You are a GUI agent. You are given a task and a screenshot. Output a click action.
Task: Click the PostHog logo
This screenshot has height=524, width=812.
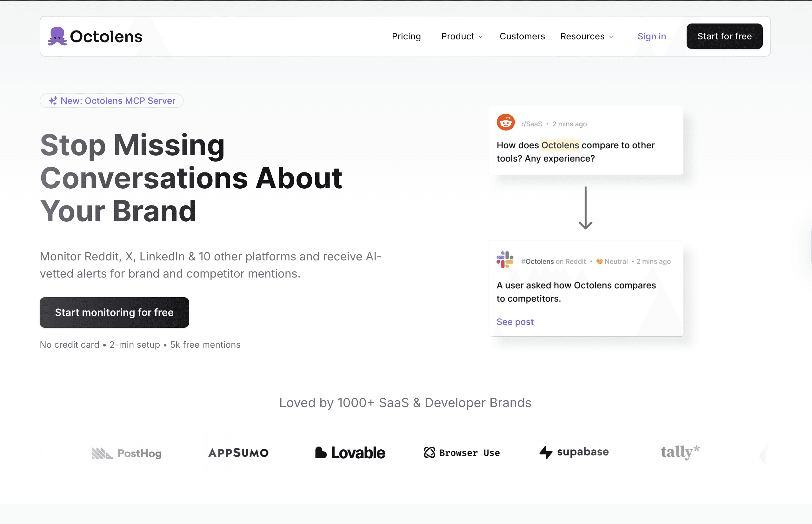(126, 453)
